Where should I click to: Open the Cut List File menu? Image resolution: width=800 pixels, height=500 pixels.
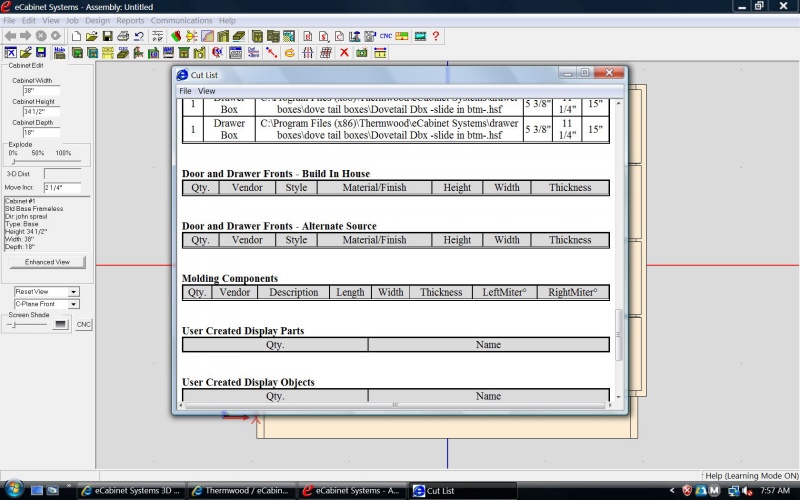click(185, 91)
